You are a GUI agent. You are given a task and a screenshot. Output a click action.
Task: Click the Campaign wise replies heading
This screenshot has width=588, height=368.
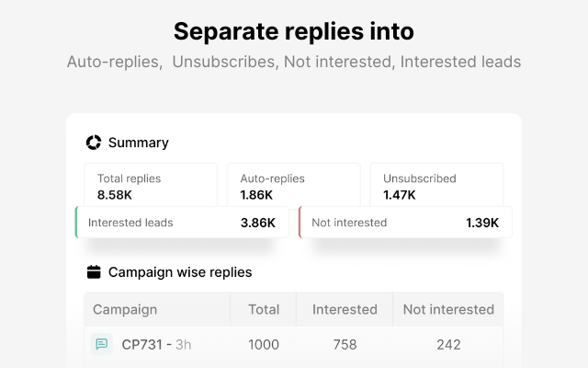pos(180,272)
